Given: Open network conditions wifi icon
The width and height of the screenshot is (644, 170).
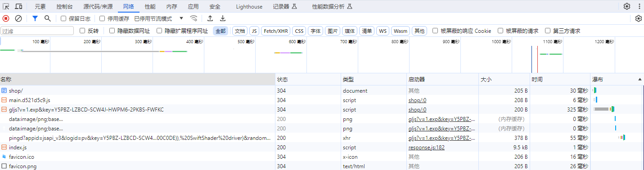Looking at the screenshot, I should pyautogui.click(x=194, y=18).
